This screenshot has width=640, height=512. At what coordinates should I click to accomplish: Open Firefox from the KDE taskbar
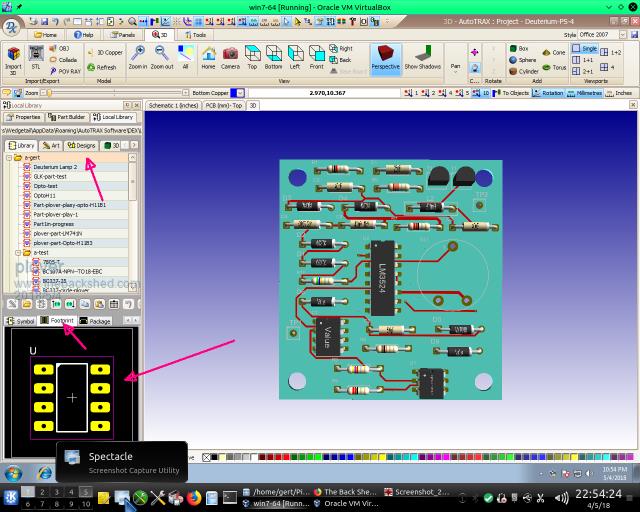193,497
